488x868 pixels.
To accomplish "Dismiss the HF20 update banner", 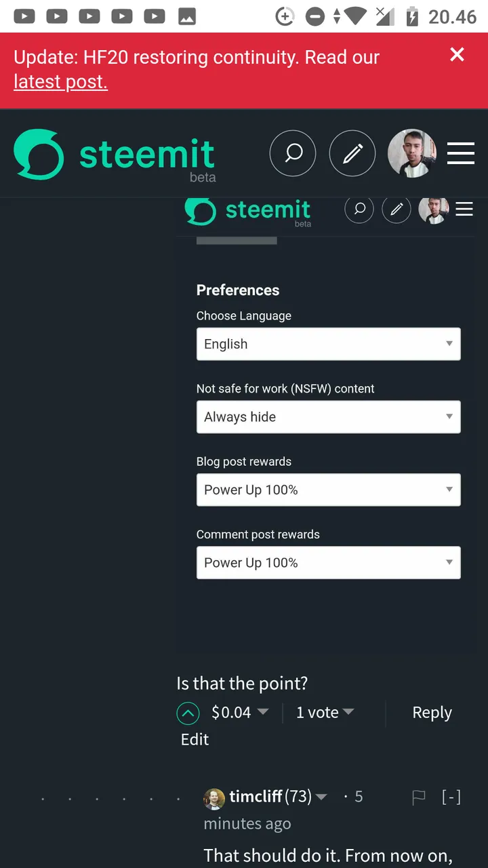I will tap(457, 55).
